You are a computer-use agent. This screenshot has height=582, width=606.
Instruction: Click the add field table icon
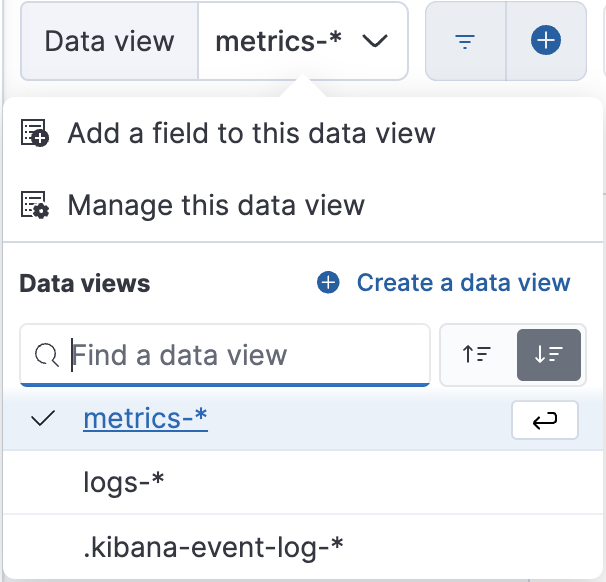pos(34,133)
